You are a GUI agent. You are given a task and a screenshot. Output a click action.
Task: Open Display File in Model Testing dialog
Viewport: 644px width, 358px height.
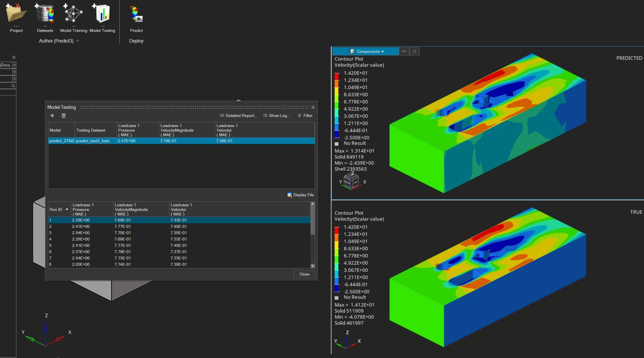click(300, 195)
